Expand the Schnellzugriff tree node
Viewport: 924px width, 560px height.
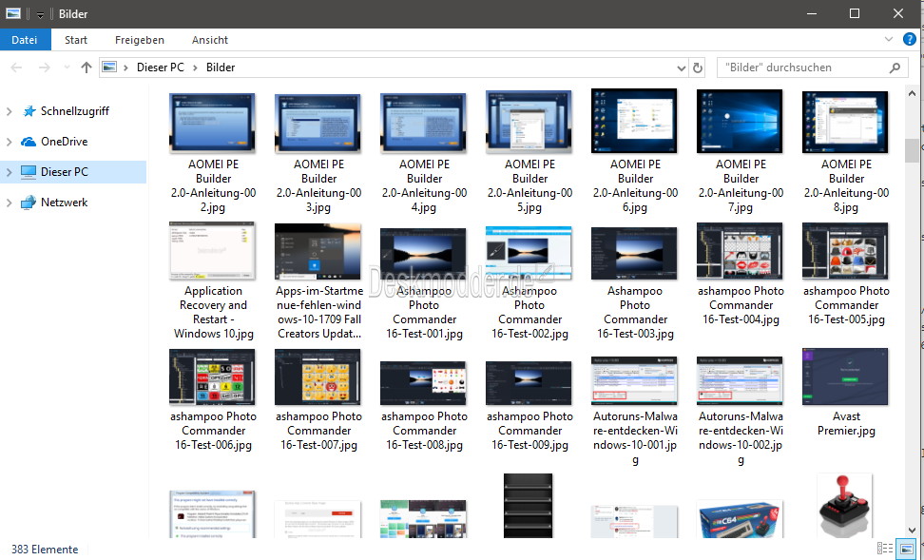9,111
